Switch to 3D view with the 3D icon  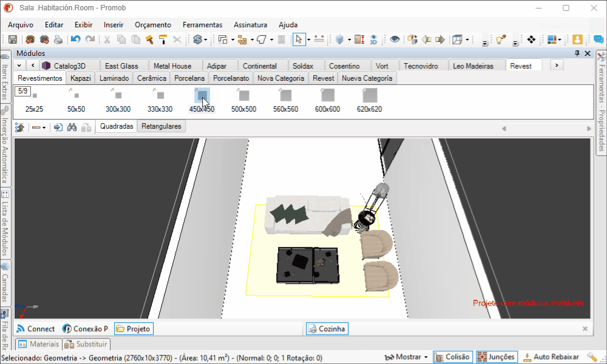[373, 39]
